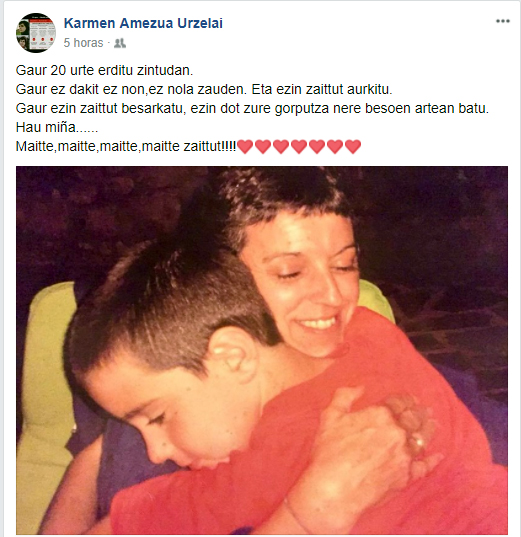Click the first red heart emoji
The height and width of the screenshot is (537, 521).
(245, 147)
